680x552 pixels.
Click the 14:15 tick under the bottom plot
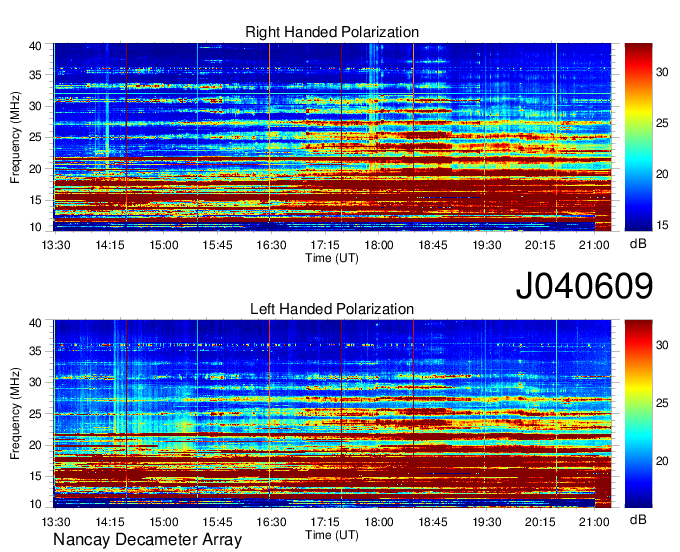tap(110, 522)
